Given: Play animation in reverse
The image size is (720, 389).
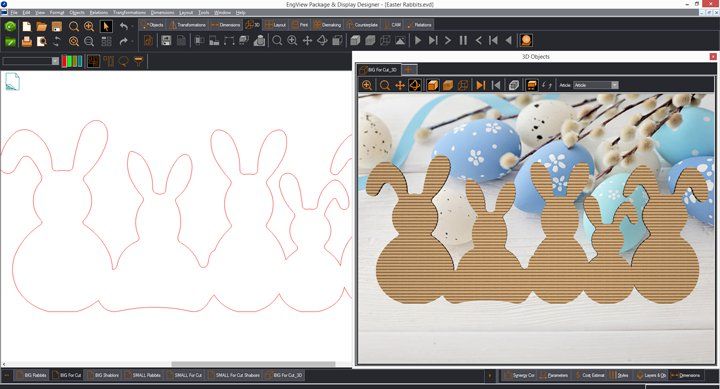Looking at the screenshot, I should 508,41.
